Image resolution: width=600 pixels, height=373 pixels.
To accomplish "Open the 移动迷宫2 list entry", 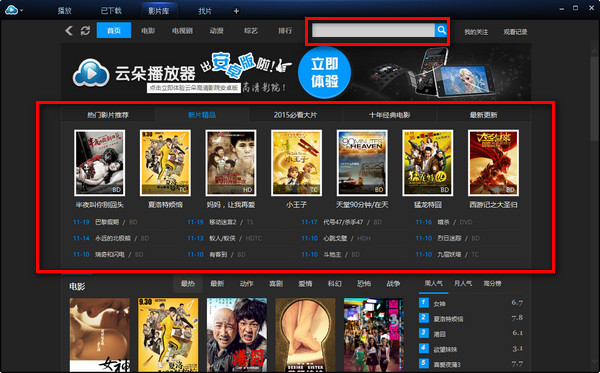I will point(223,222).
